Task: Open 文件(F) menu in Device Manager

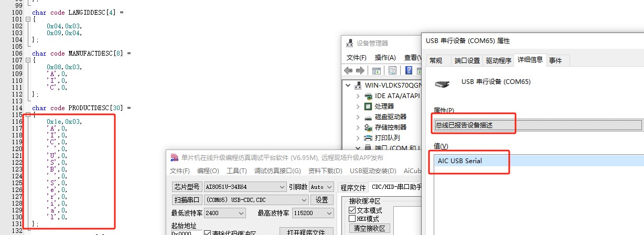Action: (357, 57)
